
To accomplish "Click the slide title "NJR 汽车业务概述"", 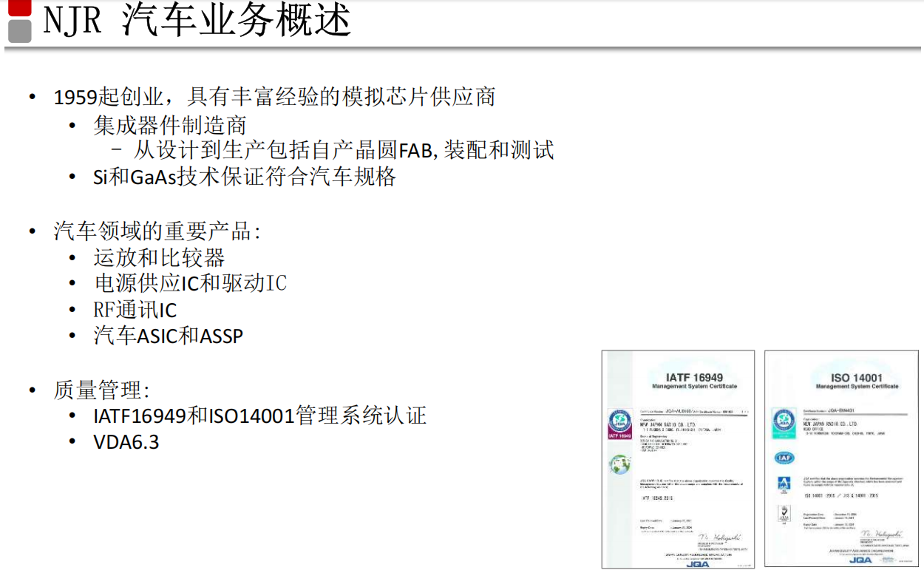I will (197, 21).
